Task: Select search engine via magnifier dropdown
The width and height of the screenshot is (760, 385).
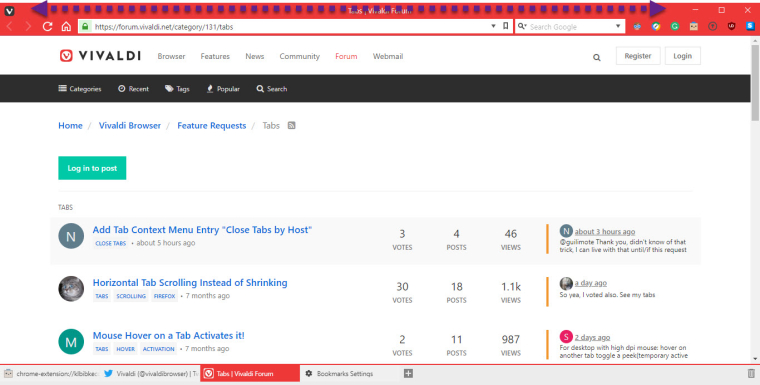Action: 522,26
